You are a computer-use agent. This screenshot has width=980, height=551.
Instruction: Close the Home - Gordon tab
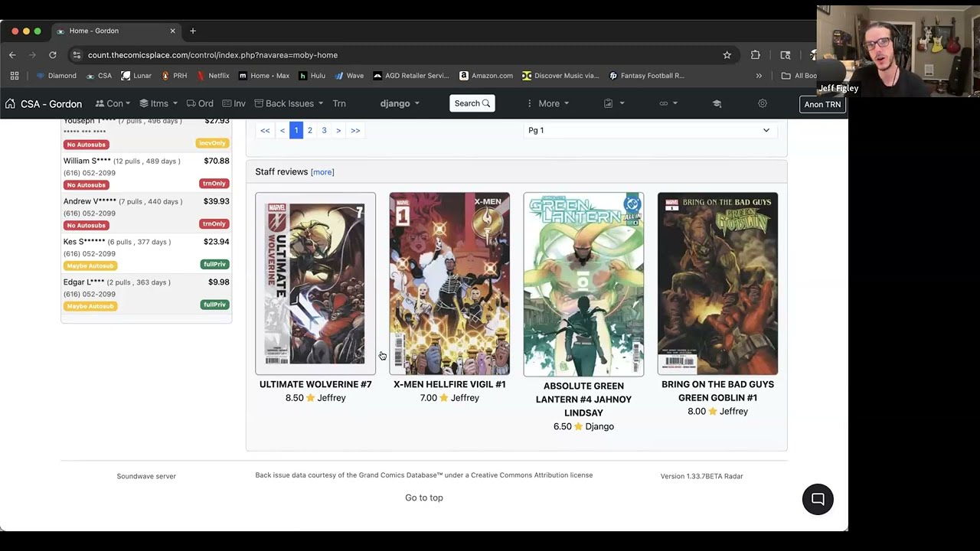tap(172, 31)
